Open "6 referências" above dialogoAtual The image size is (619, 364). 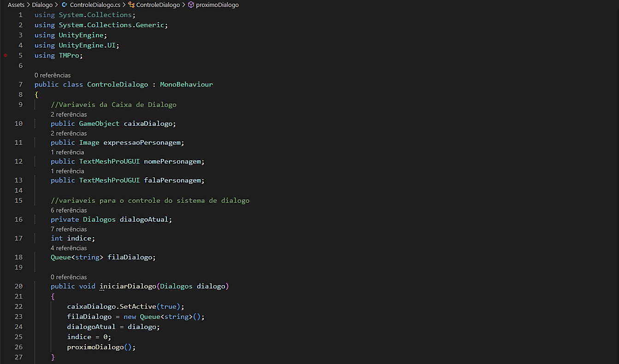tap(69, 210)
